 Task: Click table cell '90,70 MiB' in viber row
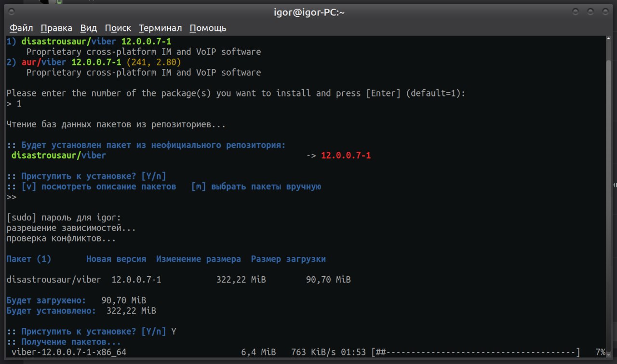(328, 280)
